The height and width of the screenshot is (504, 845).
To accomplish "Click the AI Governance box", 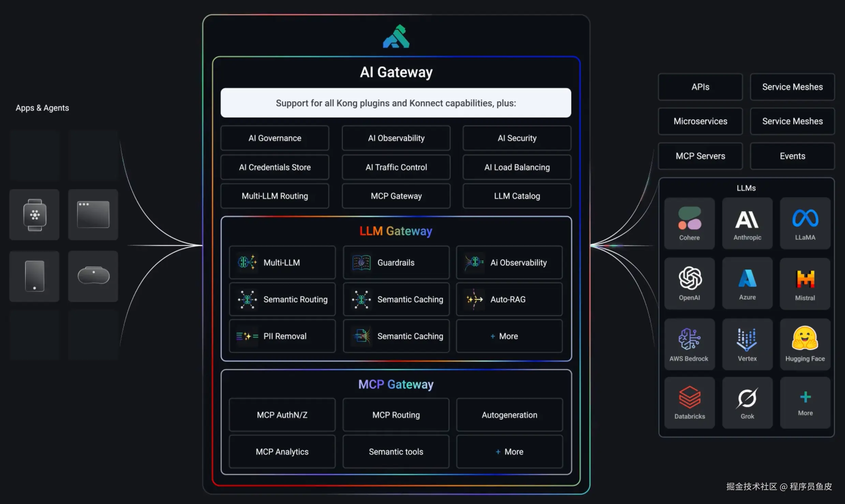I will click(275, 138).
